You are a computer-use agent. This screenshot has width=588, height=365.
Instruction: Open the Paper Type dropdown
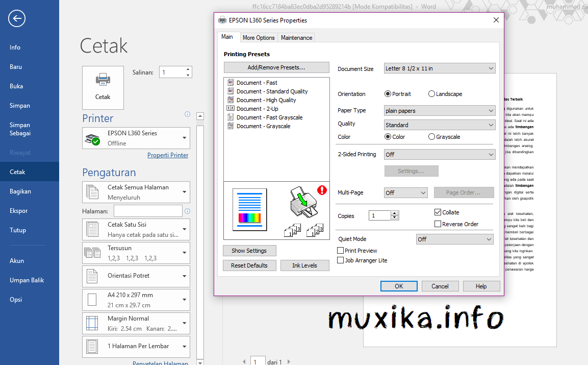440,111
